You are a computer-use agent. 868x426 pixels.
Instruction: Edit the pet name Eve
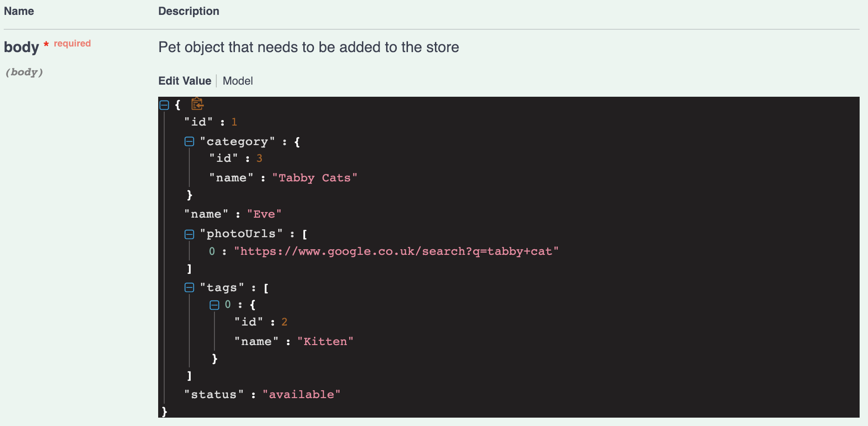(265, 214)
